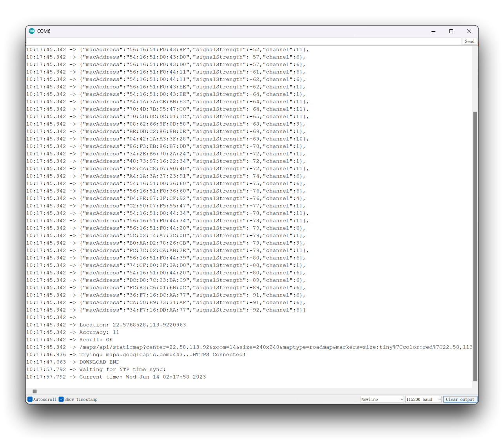Click the Clear output button

pos(460,399)
